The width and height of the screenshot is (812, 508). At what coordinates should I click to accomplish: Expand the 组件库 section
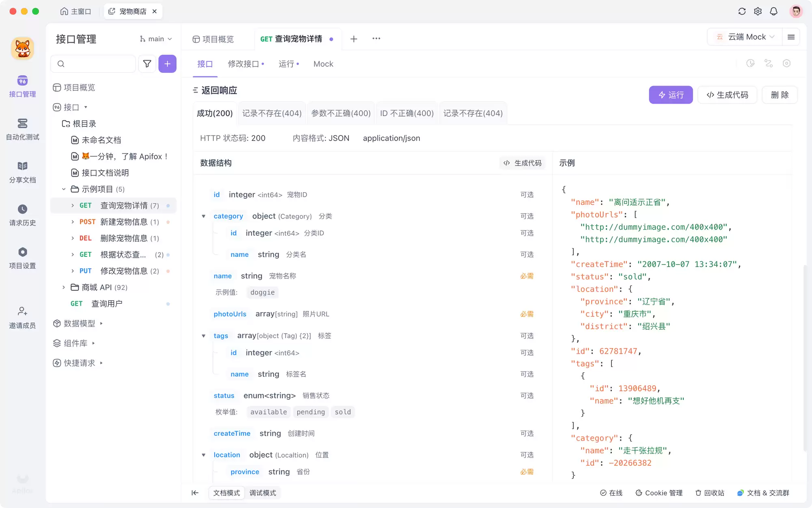93,343
